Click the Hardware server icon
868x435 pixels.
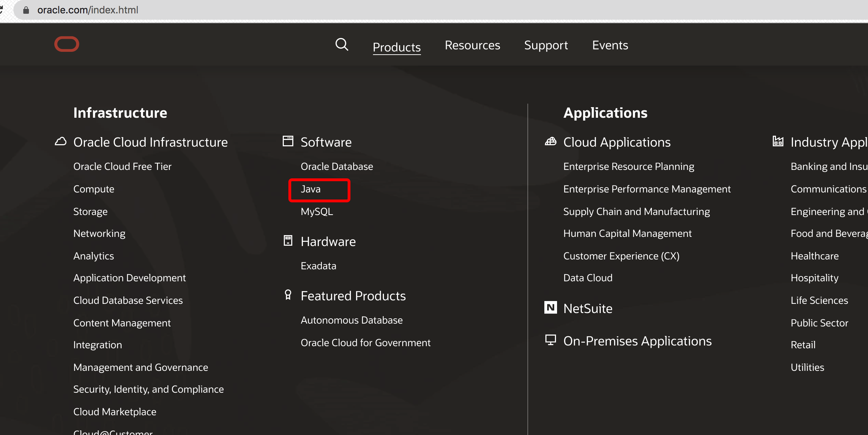[288, 241]
